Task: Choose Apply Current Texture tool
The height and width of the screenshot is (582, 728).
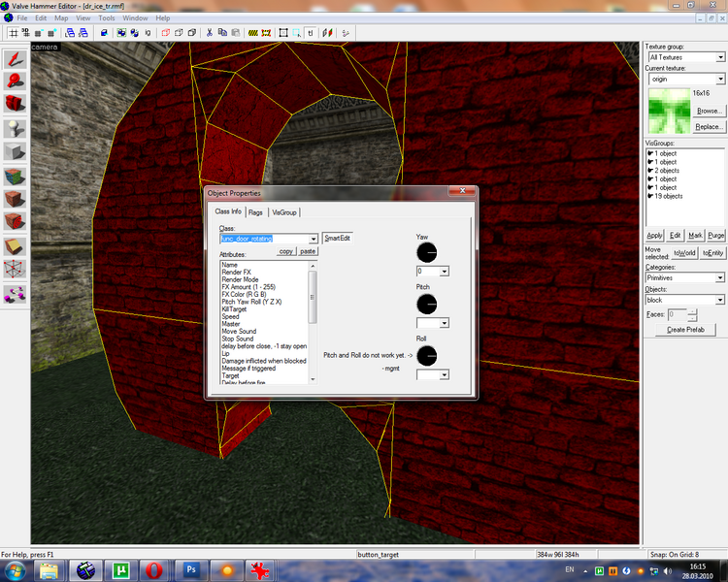Action: pyautogui.click(x=15, y=199)
